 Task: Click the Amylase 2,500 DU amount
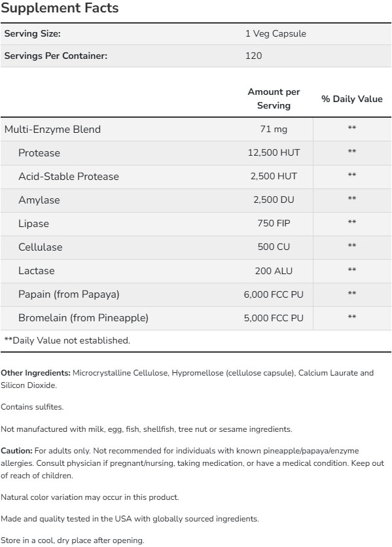pyautogui.click(x=274, y=200)
